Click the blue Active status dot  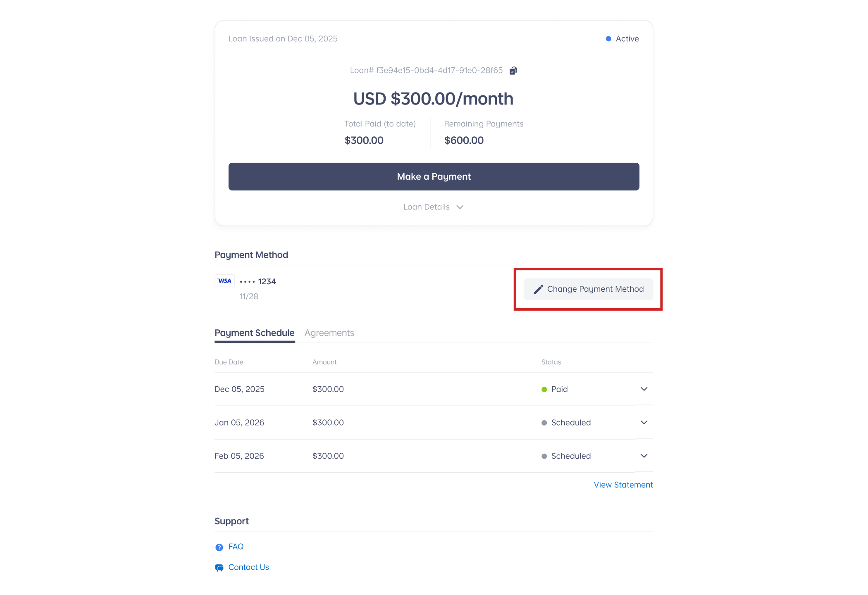tap(608, 38)
